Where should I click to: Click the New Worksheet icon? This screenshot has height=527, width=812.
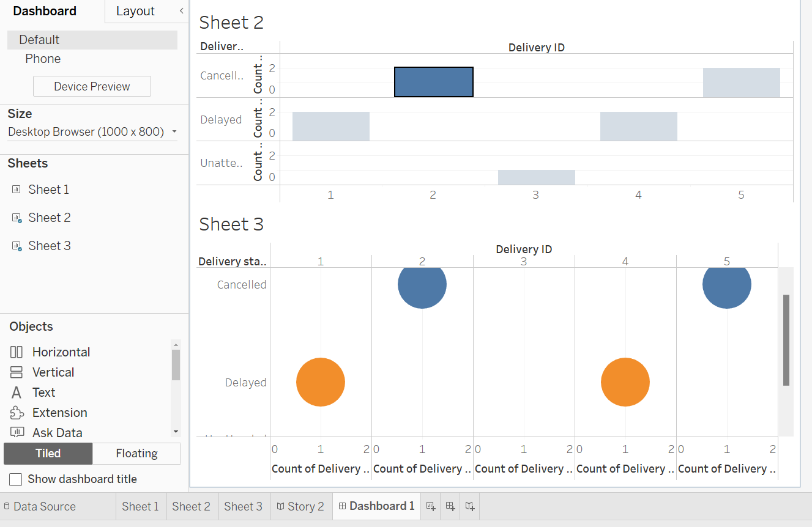point(431,506)
